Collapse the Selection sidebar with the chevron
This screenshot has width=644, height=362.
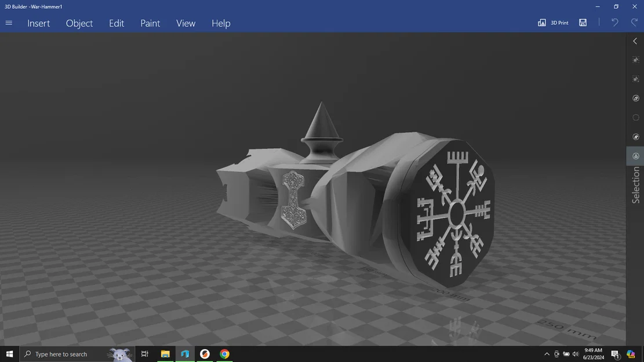634,41
